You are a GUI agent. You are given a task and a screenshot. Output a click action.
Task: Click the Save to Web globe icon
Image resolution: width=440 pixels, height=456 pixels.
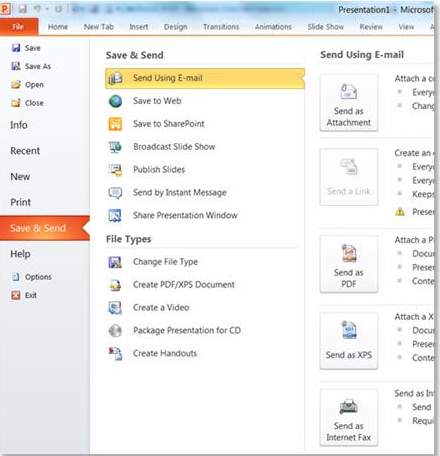click(x=115, y=101)
